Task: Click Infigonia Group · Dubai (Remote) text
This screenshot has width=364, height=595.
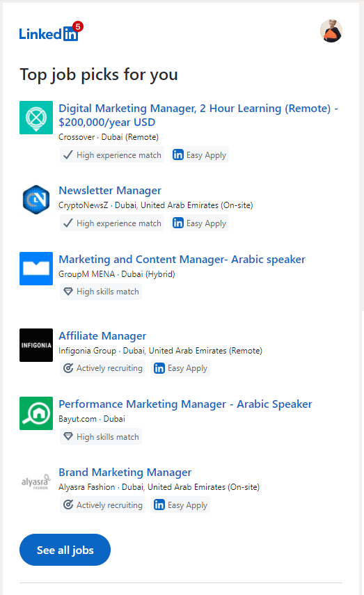Action: click(160, 351)
